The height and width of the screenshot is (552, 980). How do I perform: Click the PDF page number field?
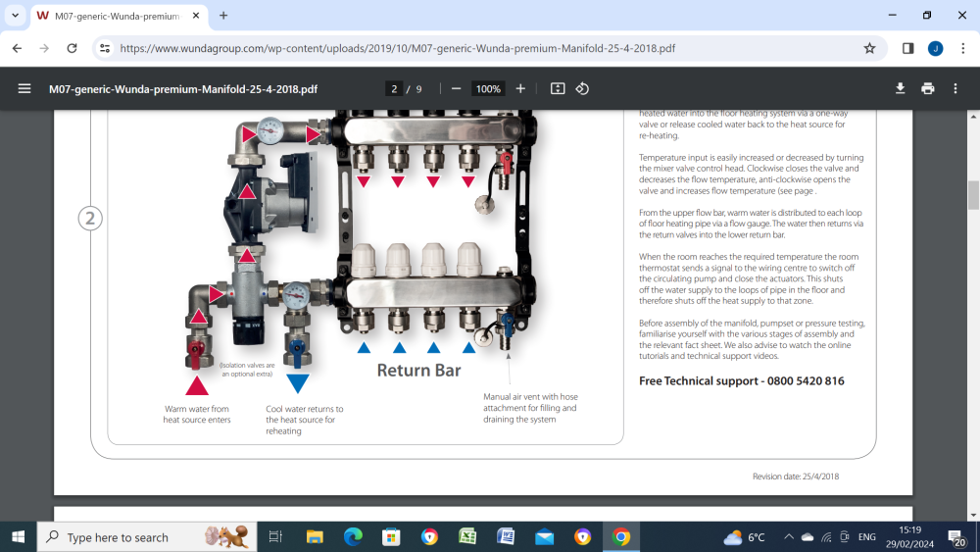(x=394, y=89)
